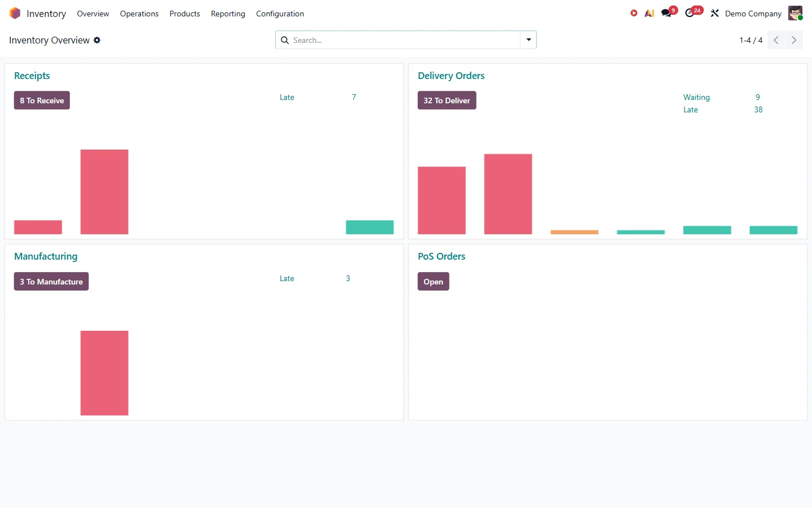Click the green bar in Receipts chart
812x508 pixels.
pos(370,227)
